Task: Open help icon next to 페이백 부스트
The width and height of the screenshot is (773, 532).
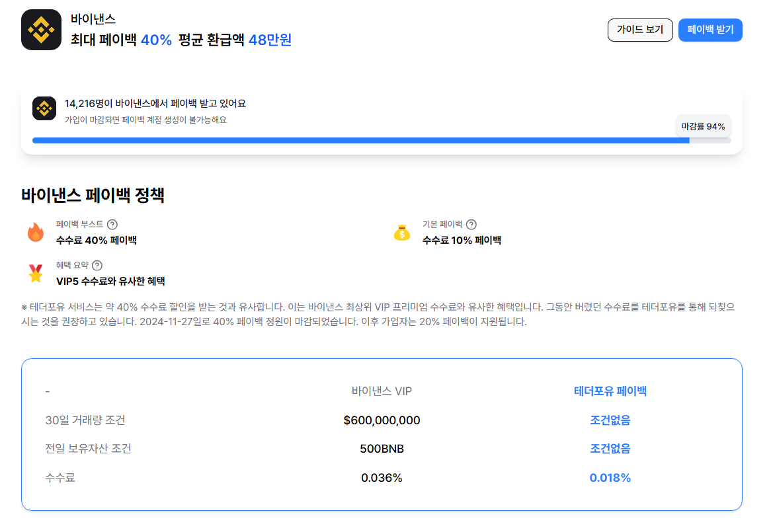Action: pos(112,225)
